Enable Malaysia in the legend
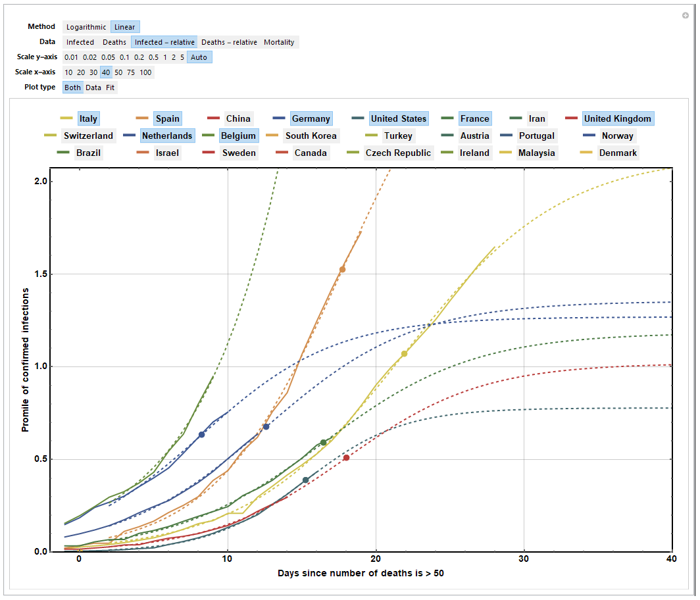700x600 pixels. (x=537, y=153)
